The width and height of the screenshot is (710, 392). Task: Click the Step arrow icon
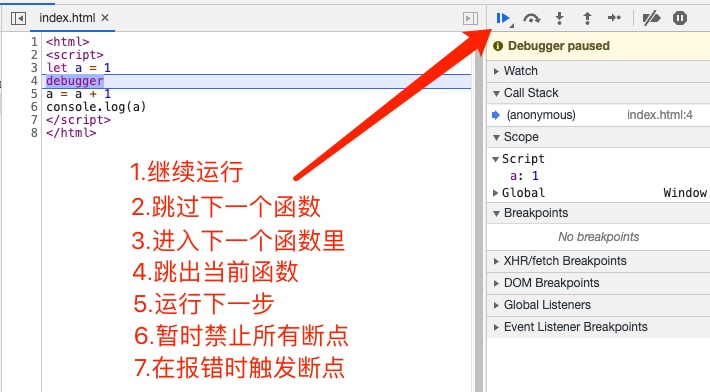click(x=614, y=18)
